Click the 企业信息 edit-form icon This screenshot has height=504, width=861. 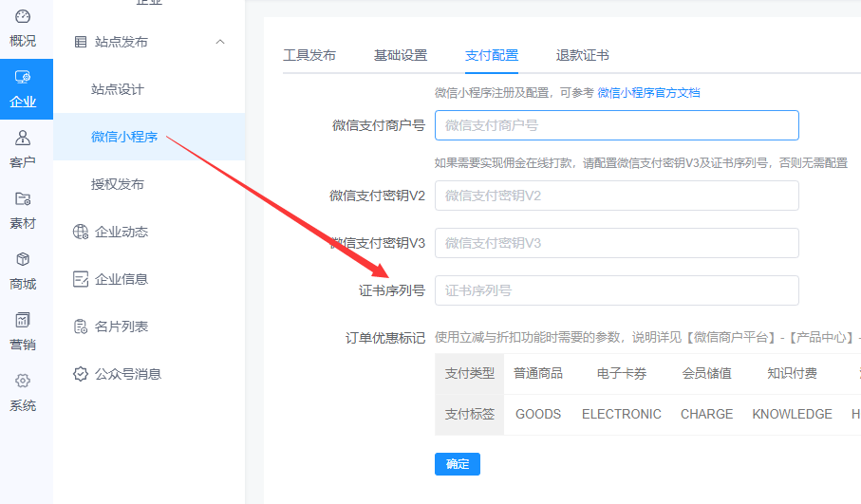(81, 279)
